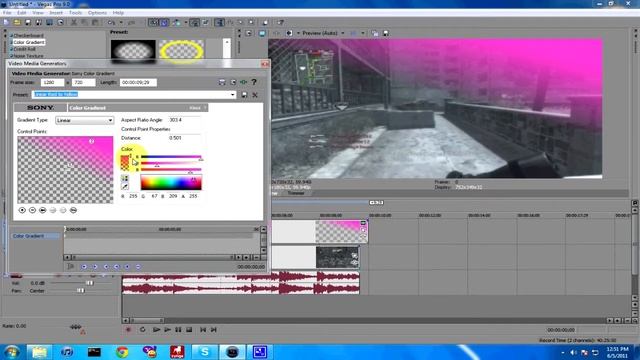Image resolution: width=640 pixels, height=360 pixels.
Task: Click the middle G color channel slider
Action: (171, 163)
